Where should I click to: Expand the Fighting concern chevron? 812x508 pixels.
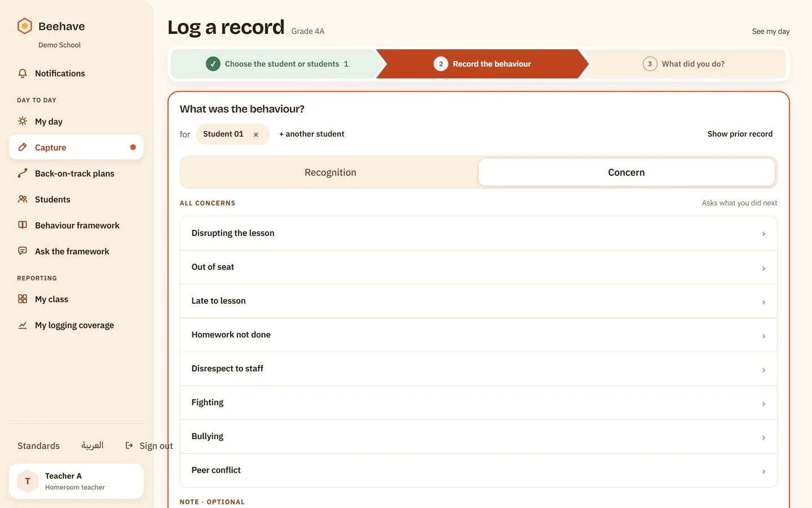coord(764,404)
